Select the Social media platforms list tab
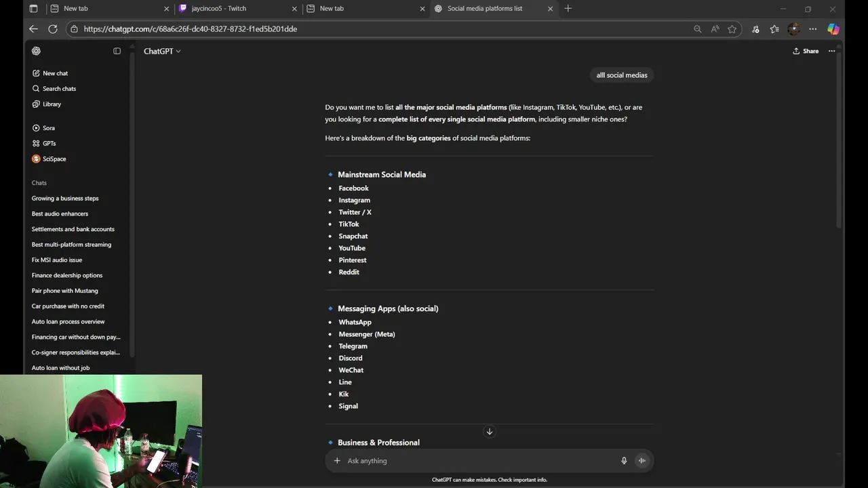Screen dimensions: 868x488 (493, 9)
